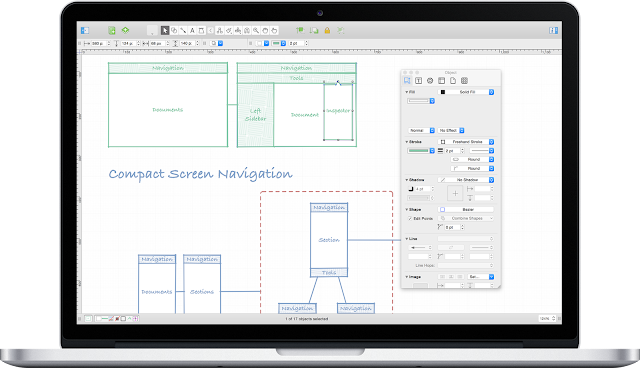Select the Shape tool
The image size is (640, 368).
174,31
